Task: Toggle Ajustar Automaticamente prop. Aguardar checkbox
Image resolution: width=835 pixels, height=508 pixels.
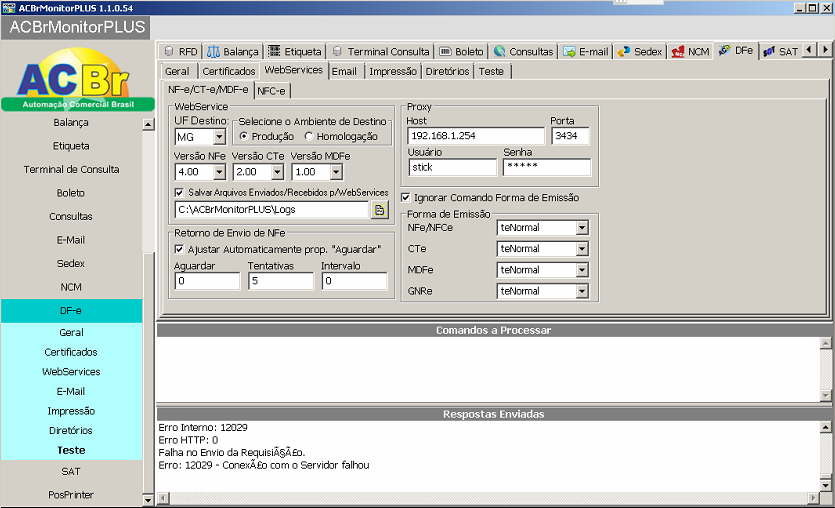Action: tap(179, 249)
